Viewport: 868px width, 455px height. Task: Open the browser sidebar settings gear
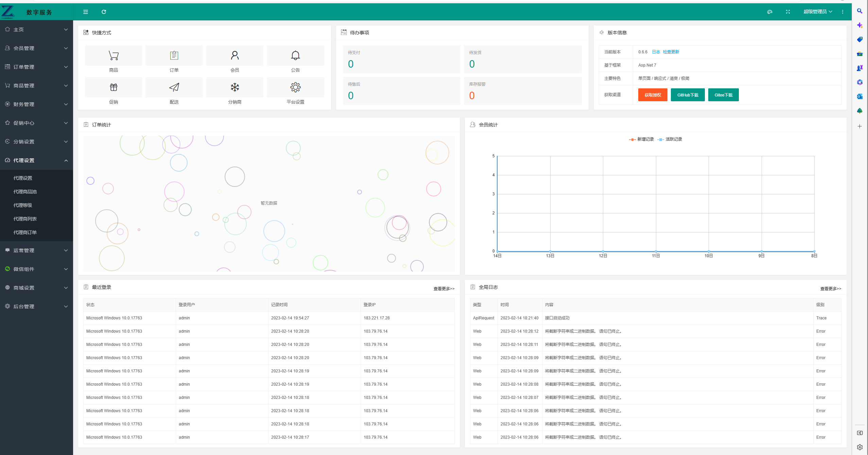860,447
